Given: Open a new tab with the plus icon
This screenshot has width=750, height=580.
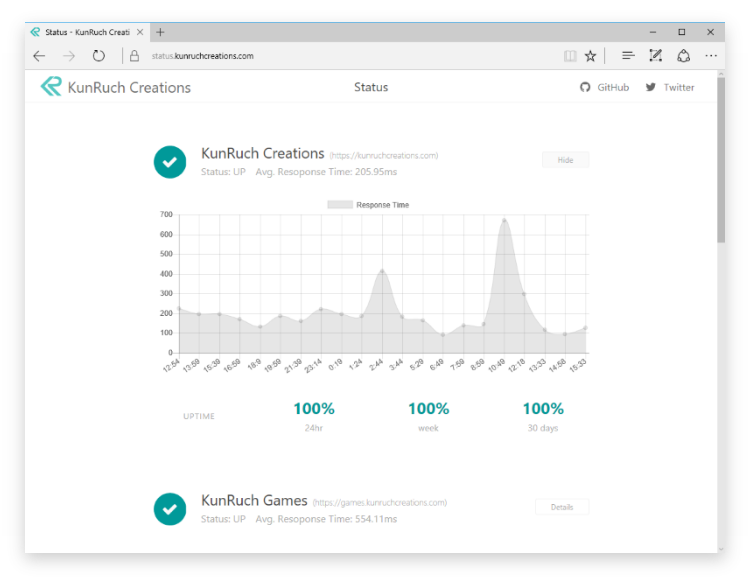Looking at the screenshot, I should (x=160, y=32).
